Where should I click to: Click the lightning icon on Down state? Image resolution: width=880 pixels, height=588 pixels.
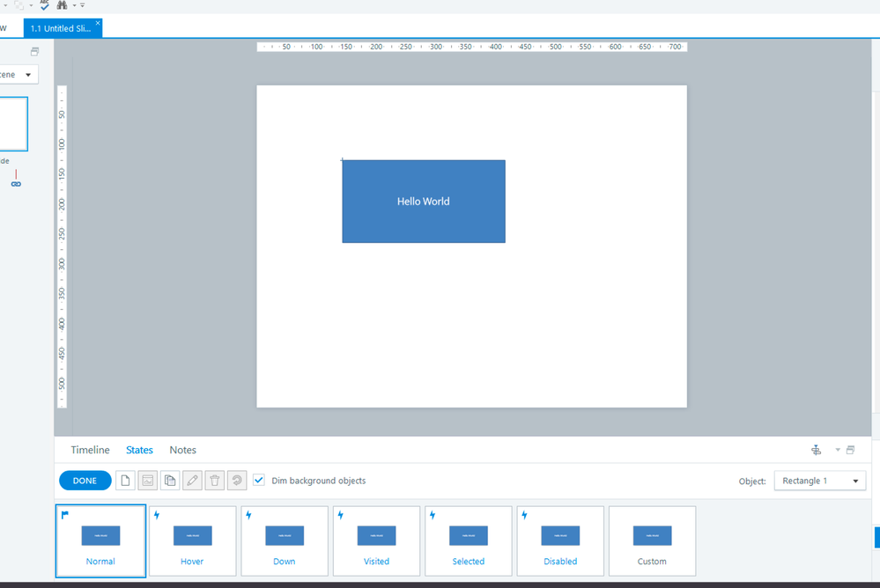click(x=248, y=514)
